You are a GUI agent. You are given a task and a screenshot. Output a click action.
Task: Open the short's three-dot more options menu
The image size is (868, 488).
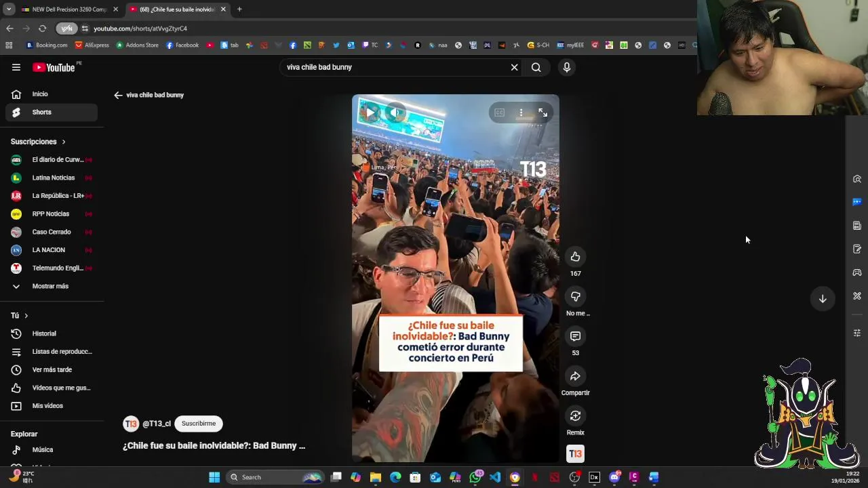[521, 113]
